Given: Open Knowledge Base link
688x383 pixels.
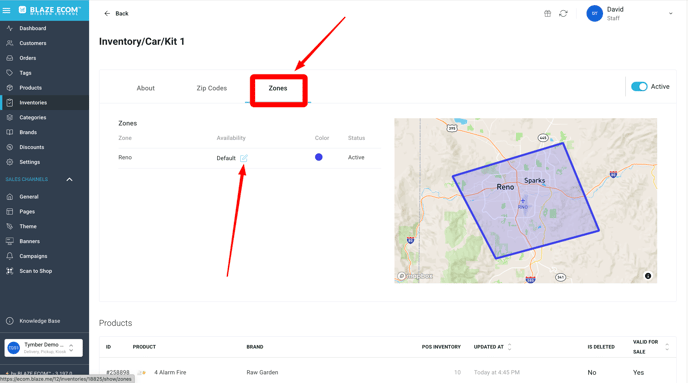Looking at the screenshot, I should coord(39,321).
